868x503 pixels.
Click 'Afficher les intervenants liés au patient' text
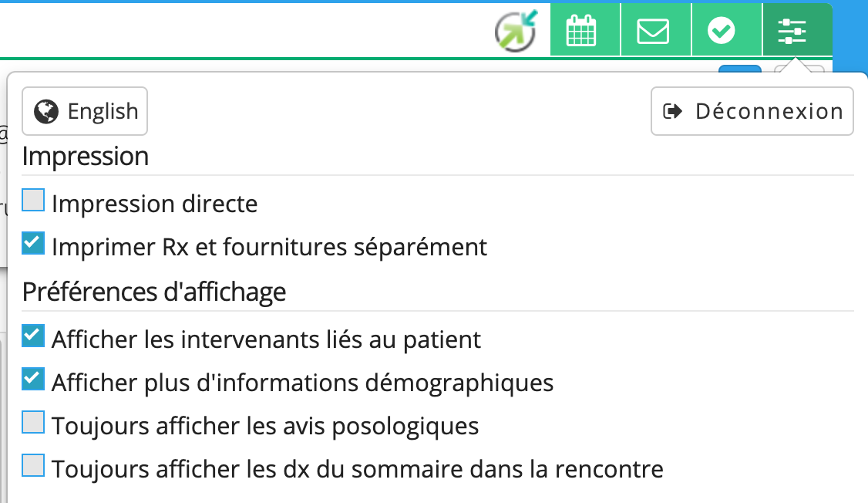tap(266, 340)
